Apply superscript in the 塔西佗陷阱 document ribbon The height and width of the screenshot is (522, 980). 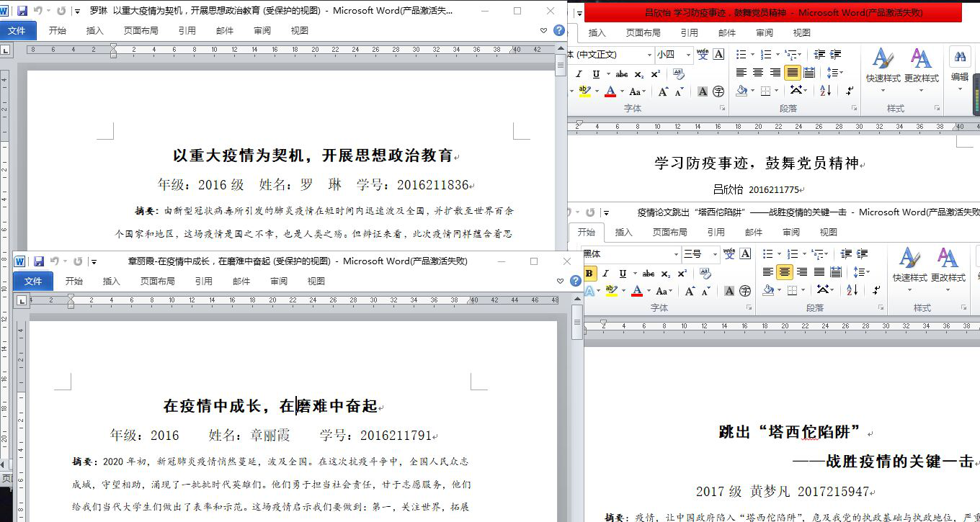(x=682, y=274)
